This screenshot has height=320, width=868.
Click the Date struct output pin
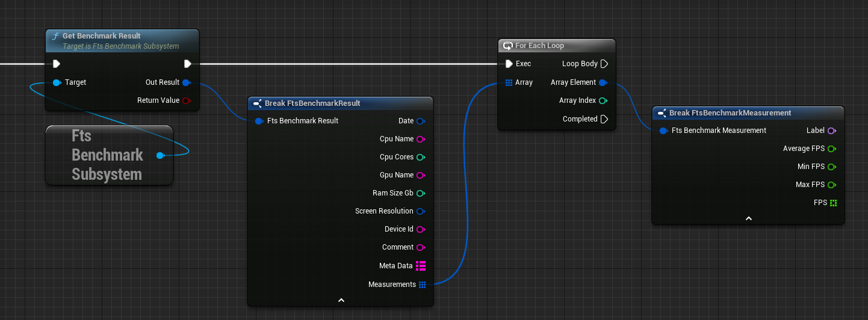[420, 121]
